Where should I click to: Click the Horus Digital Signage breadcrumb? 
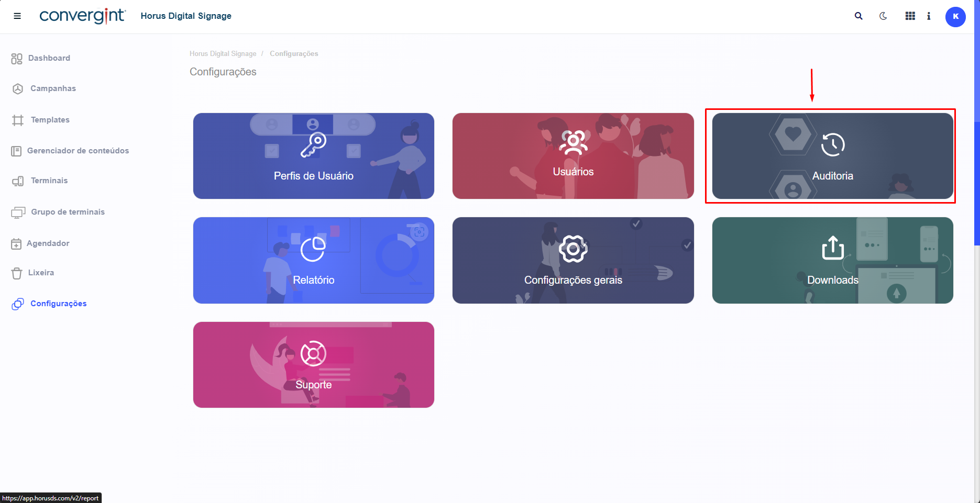click(223, 54)
